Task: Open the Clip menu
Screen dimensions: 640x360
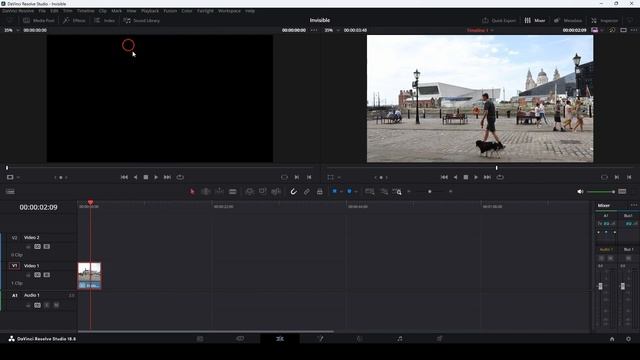Action: pyautogui.click(x=102, y=11)
